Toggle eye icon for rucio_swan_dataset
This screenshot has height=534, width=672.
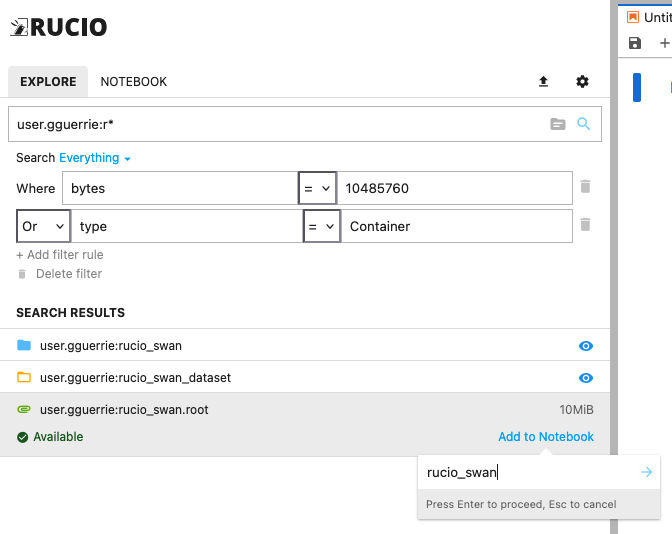click(586, 378)
